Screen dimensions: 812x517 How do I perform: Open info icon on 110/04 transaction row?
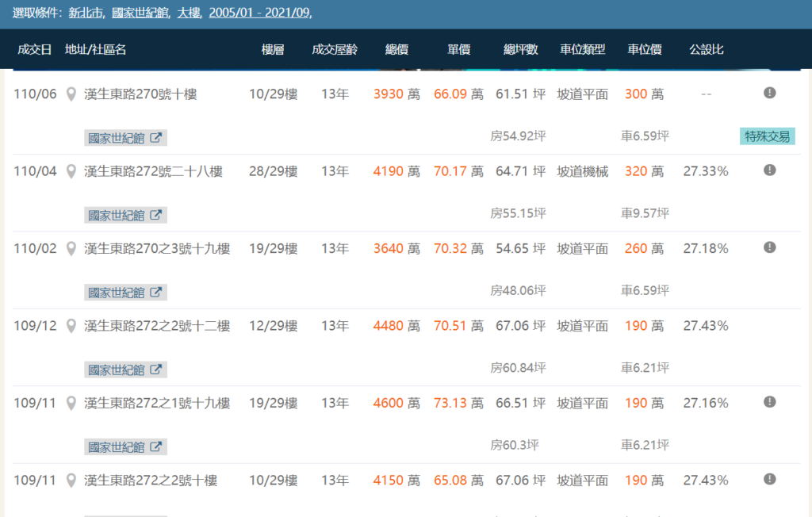tap(769, 170)
